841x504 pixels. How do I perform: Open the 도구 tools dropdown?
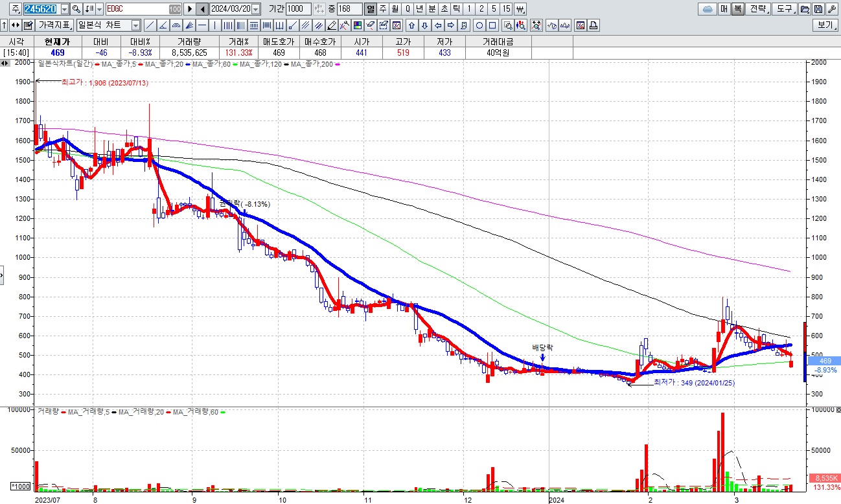pos(785,9)
